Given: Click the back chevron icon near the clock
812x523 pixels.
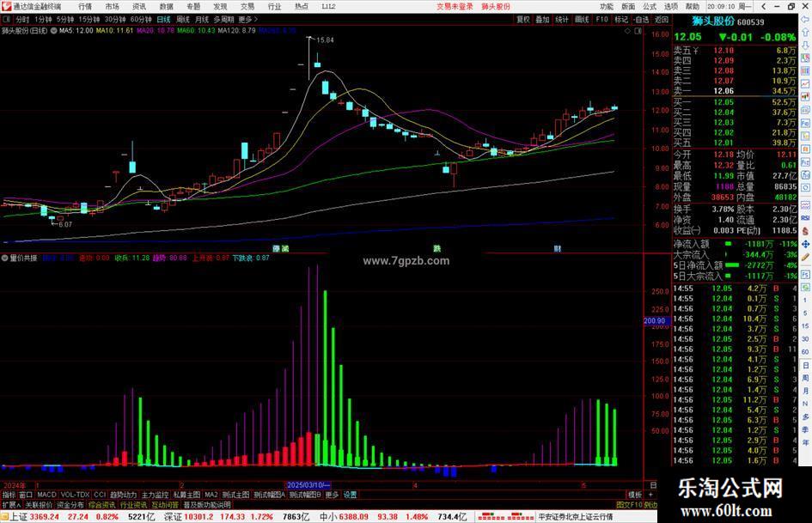Looking at the screenshot, I should click(x=764, y=7).
